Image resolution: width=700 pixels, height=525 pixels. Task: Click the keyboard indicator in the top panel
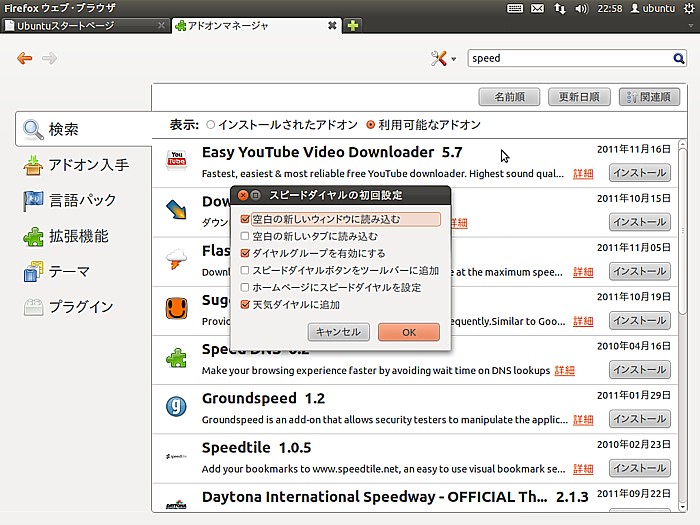click(515, 8)
